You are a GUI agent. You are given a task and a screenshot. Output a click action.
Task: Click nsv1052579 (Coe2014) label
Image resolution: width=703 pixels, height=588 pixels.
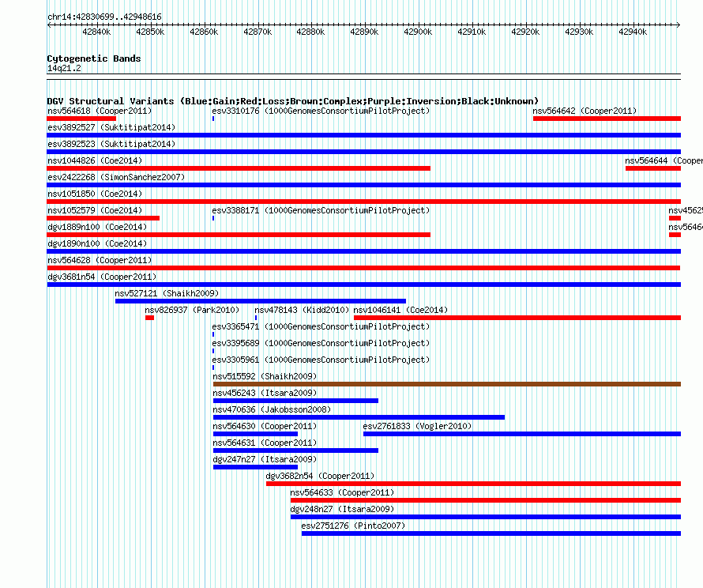point(95,210)
